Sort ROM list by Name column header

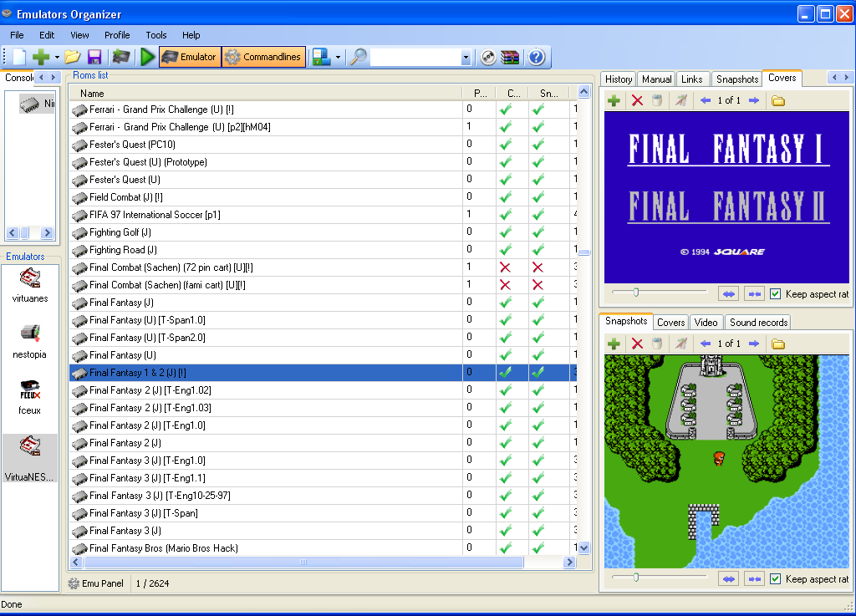266,94
